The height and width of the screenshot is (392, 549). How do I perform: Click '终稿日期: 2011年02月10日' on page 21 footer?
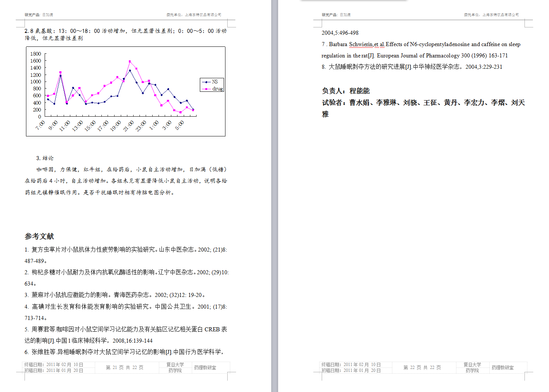click(x=54, y=365)
